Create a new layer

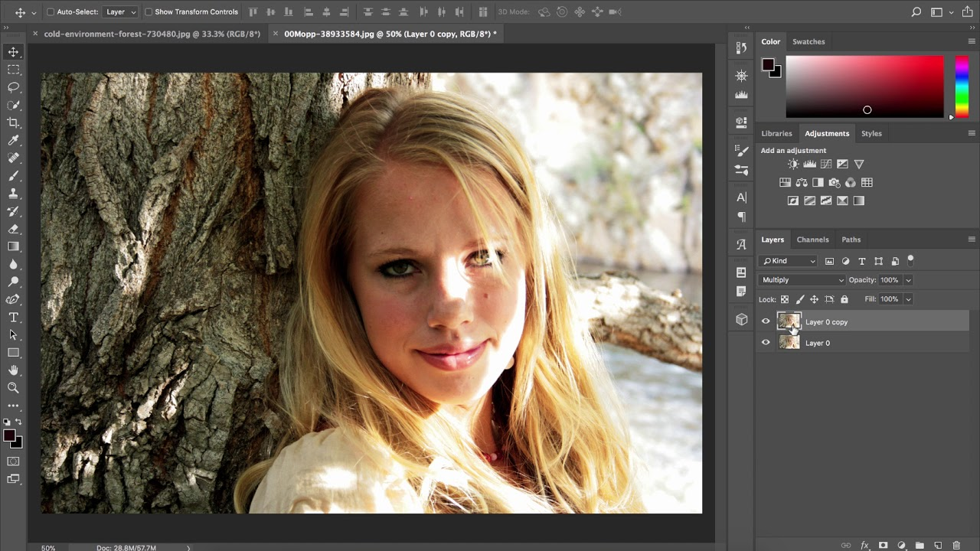[x=938, y=546]
